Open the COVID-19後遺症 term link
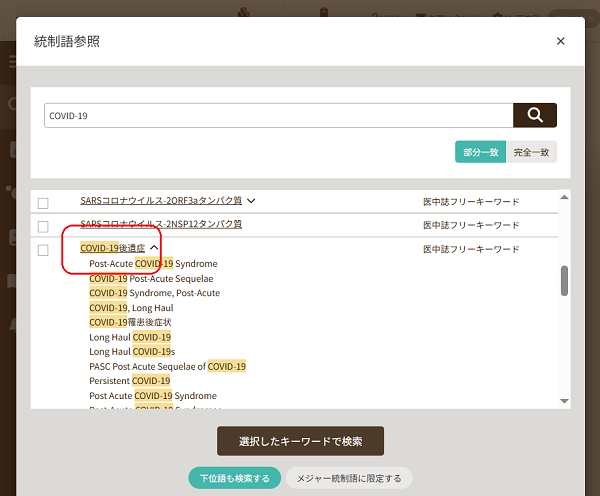The image size is (600, 496). coord(112,248)
